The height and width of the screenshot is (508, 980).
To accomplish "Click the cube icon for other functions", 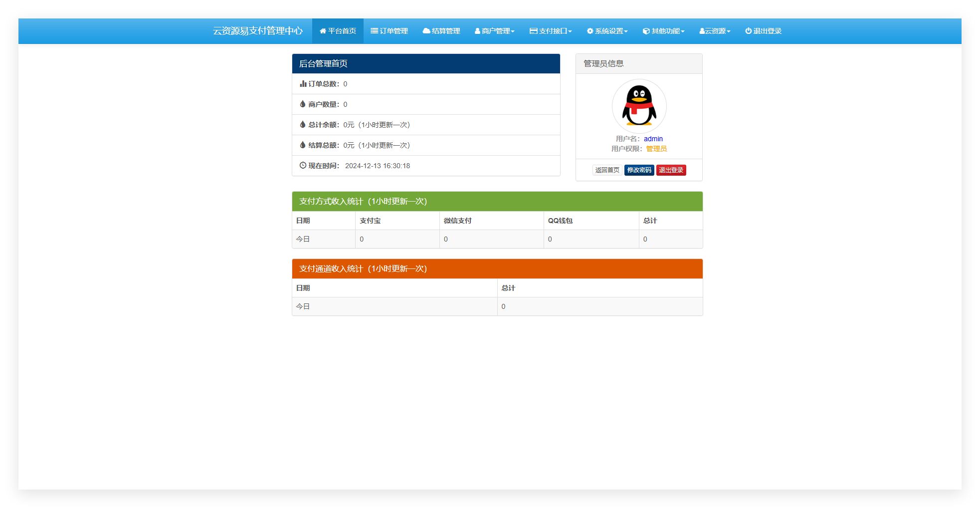I will point(646,31).
